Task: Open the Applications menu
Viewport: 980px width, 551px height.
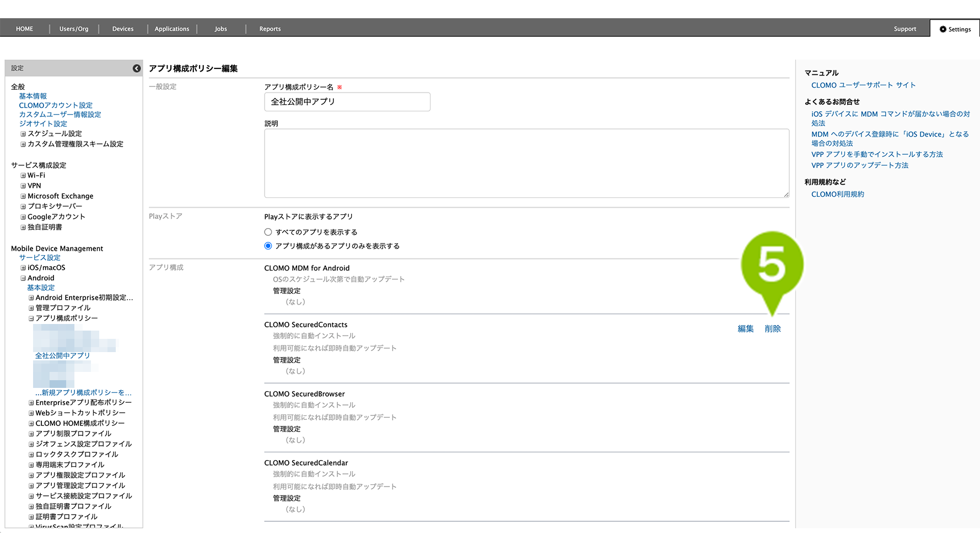Action: click(x=172, y=29)
